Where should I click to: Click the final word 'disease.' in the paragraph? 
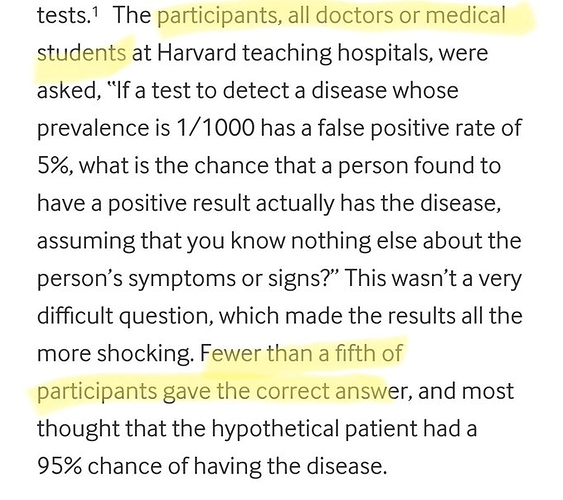pyautogui.click(x=346, y=466)
